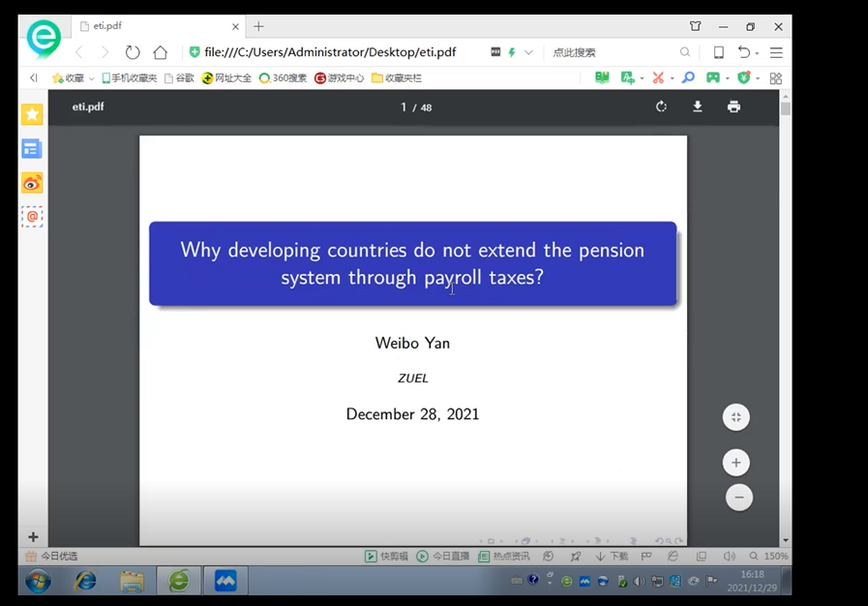
Task: Download the eti.pdf file
Action: click(x=697, y=106)
